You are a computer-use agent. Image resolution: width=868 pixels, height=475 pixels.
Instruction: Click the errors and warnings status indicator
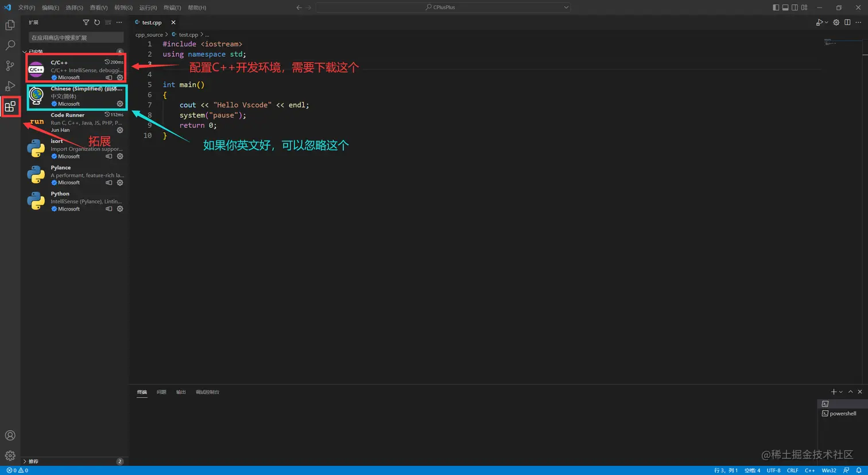pyautogui.click(x=17, y=470)
